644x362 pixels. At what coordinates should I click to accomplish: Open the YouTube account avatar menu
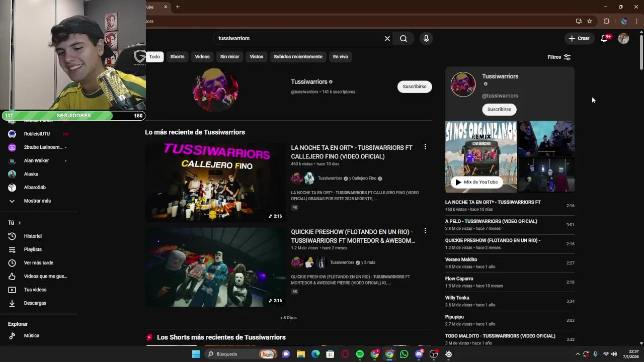click(x=623, y=38)
